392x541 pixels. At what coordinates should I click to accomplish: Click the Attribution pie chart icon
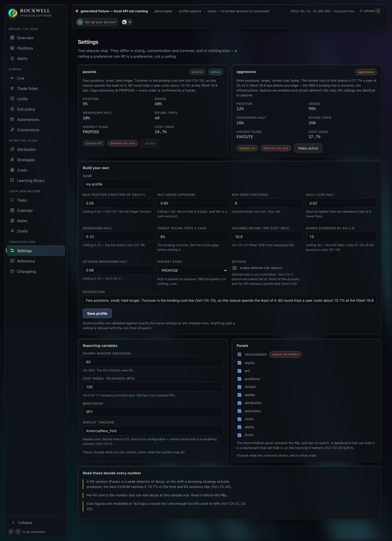pos(12,149)
